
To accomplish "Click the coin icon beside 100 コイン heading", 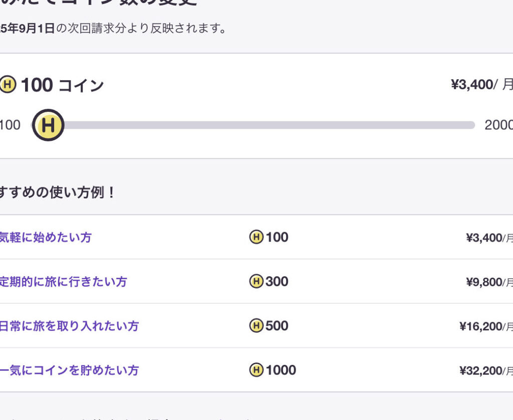I will click(8, 85).
